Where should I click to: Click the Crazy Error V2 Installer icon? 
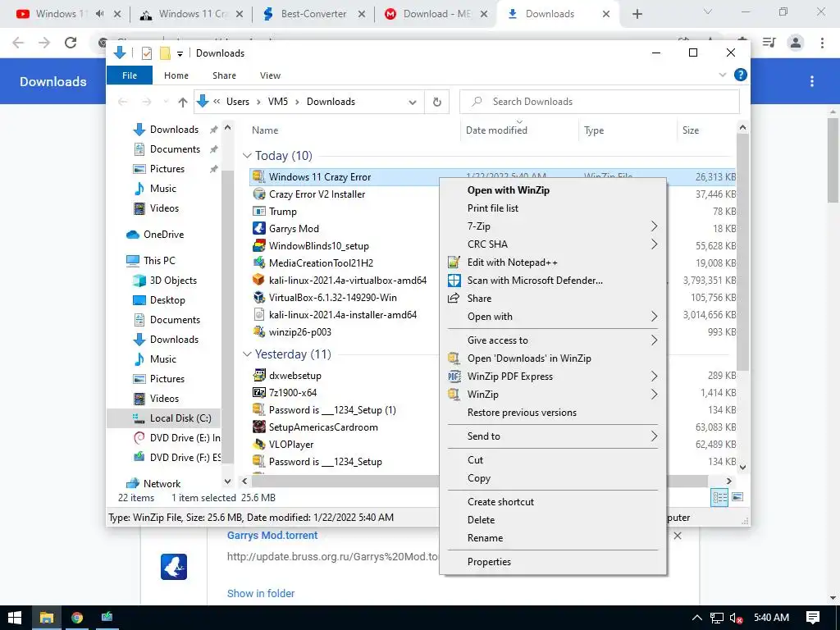(x=258, y=194)
